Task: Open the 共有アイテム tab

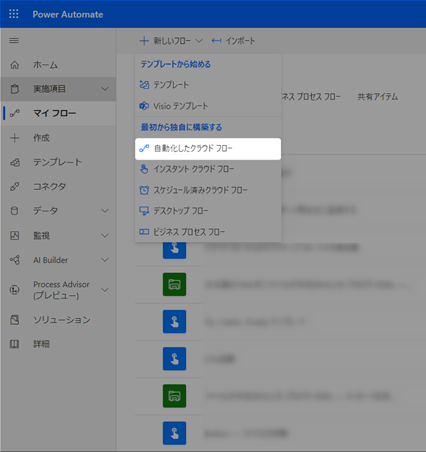Action: (x=378, y=97)
